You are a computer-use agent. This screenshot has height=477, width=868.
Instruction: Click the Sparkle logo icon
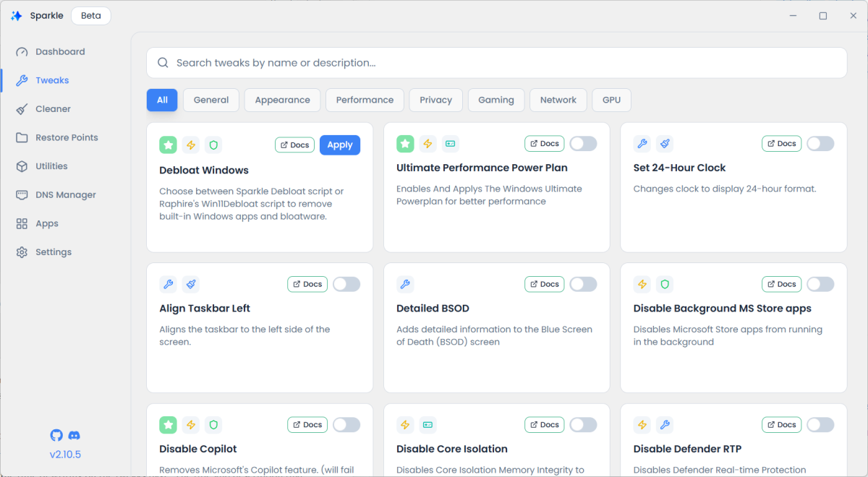point(17,16)
